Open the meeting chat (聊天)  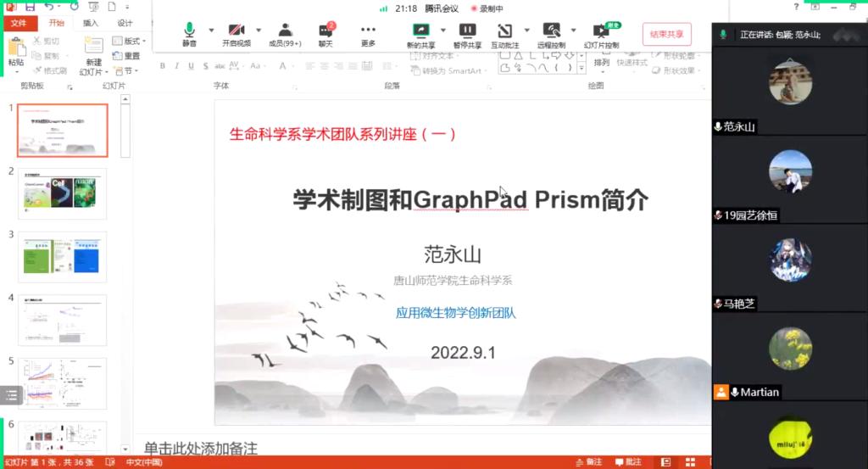coord(325,32)
